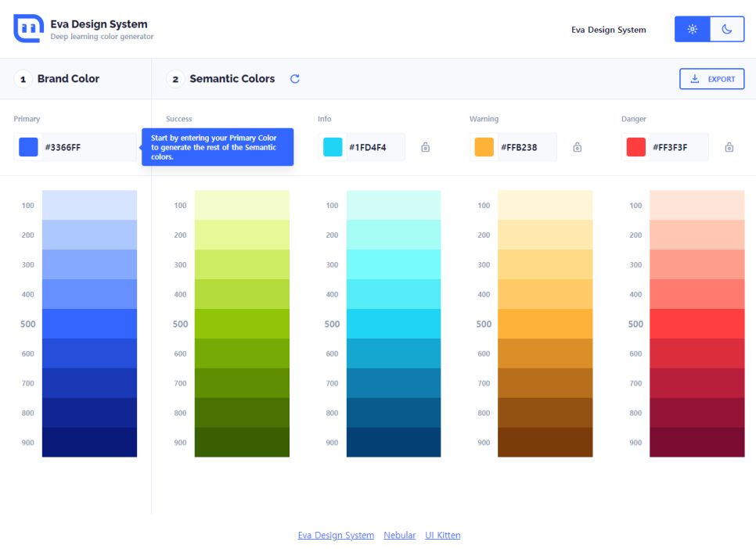Switch to light theme with sun icon

pyautogui.click(x=693, y=29)
